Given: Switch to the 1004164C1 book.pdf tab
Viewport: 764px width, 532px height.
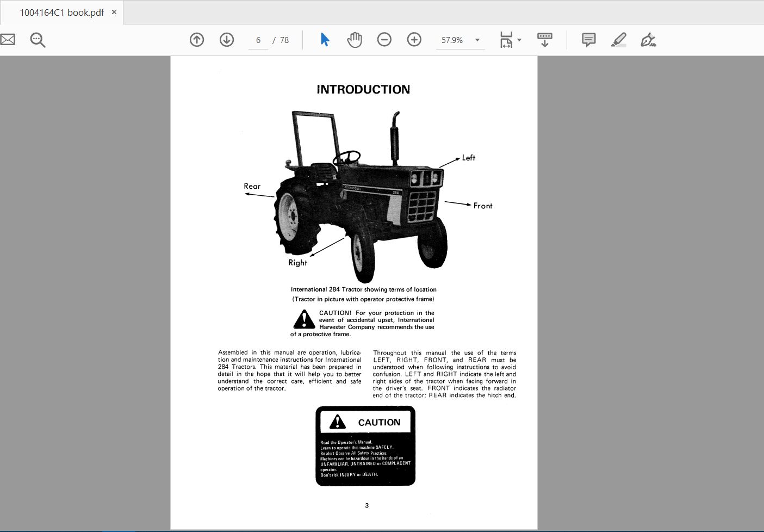Looking at the screenshot, I should pyautogui.click(x=61, y=11).
